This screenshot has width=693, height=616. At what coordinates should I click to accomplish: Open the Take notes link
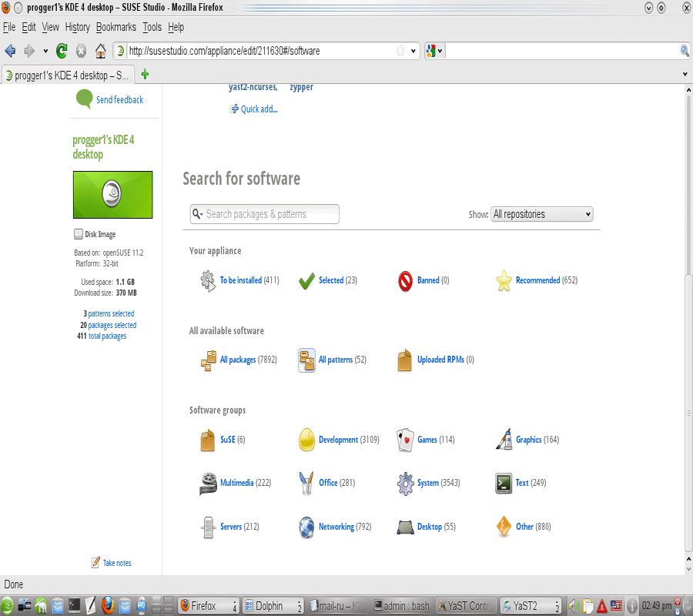(x=117, y=563)
